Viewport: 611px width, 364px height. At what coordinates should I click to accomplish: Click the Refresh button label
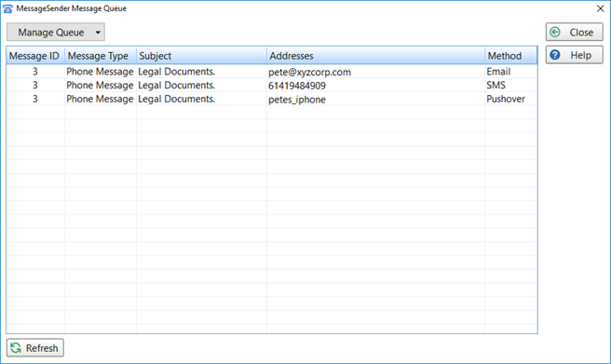coord(42,348)
